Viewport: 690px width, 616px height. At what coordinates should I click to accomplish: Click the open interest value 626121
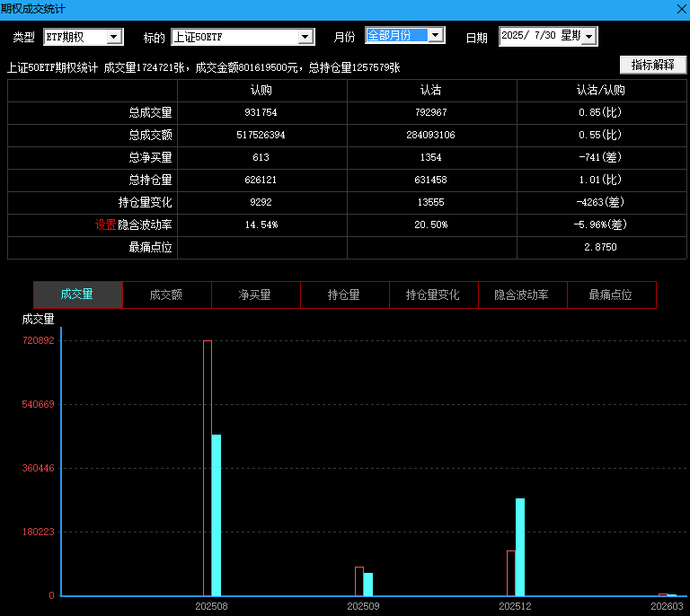coord(261,180)
